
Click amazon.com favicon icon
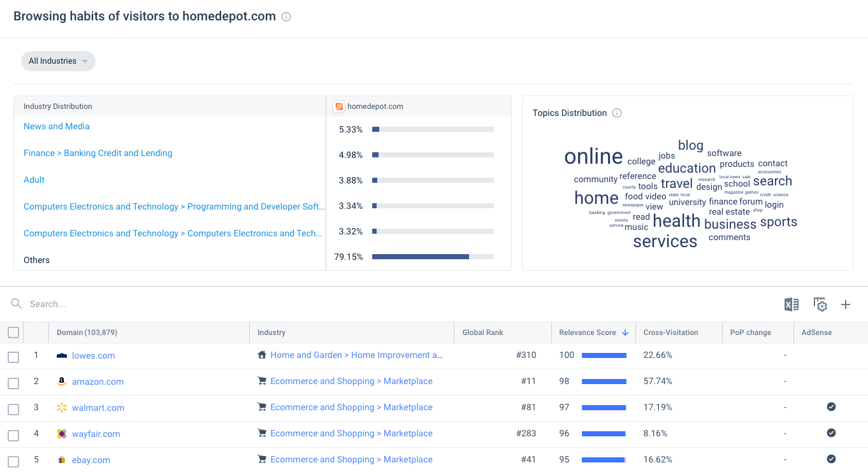[x=62, y=382]
